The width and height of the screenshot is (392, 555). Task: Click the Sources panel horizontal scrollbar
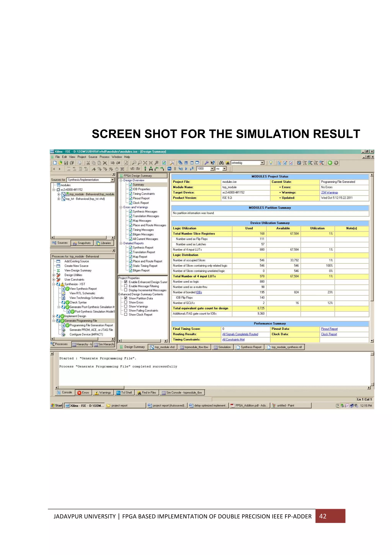(83, 238)
